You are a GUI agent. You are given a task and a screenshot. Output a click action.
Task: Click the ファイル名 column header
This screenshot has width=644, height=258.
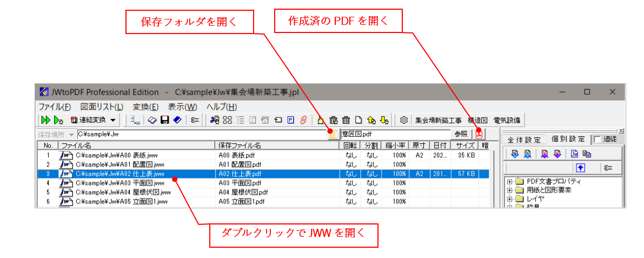(136, 145)
